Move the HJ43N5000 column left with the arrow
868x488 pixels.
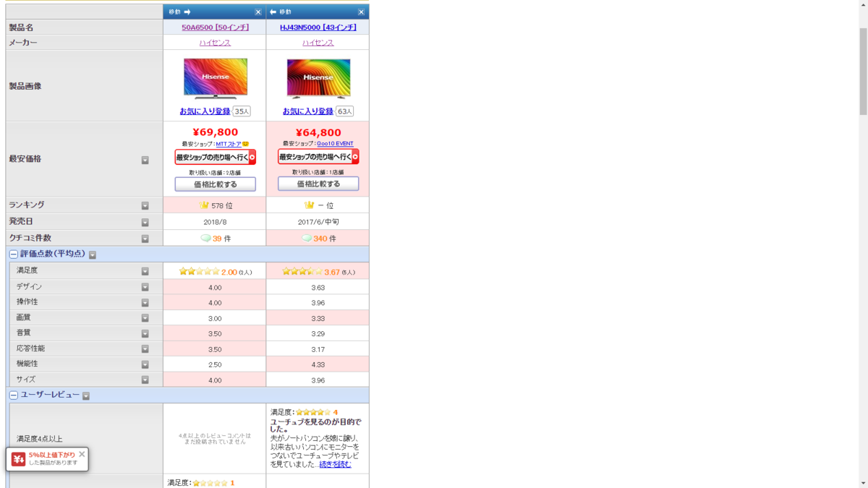coord(273,12)
